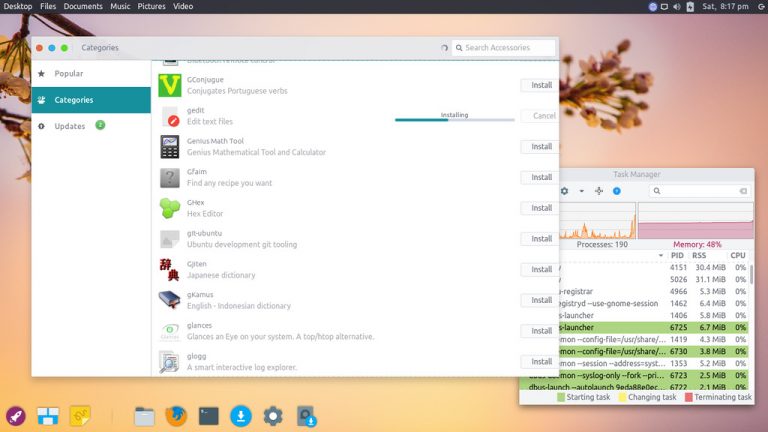
Task: Install GConjugue
Action: click(x=539, y=85)
